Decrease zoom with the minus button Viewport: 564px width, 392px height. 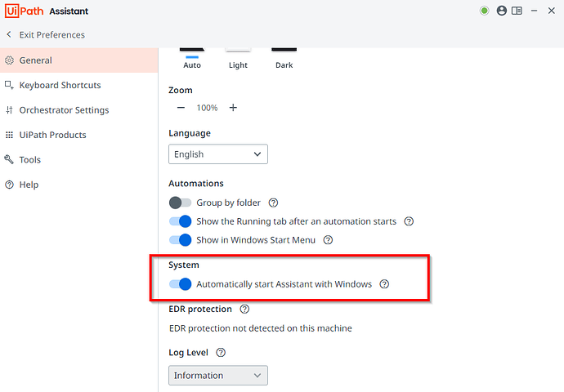(x=181, y=108)
